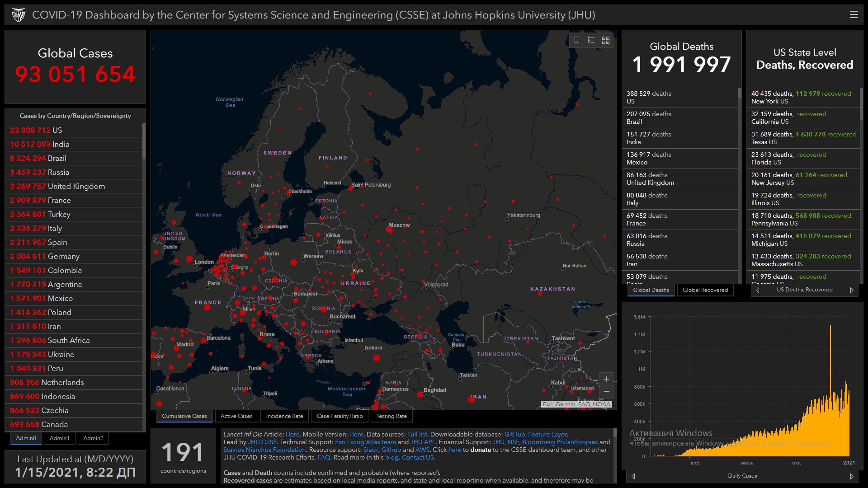The width and height of the screenshot is (868, 488).
Task: Click the Johns Hopkins shield logo
Action: (19, 15)
